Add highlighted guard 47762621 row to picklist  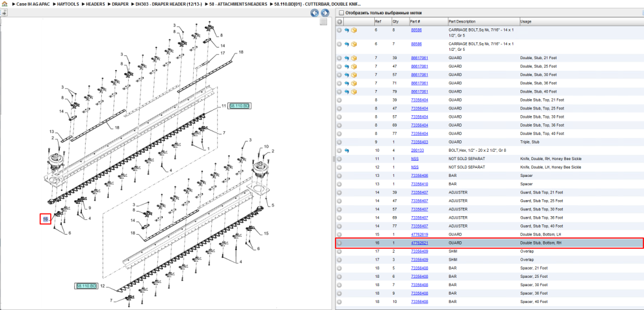coord(339,243)
